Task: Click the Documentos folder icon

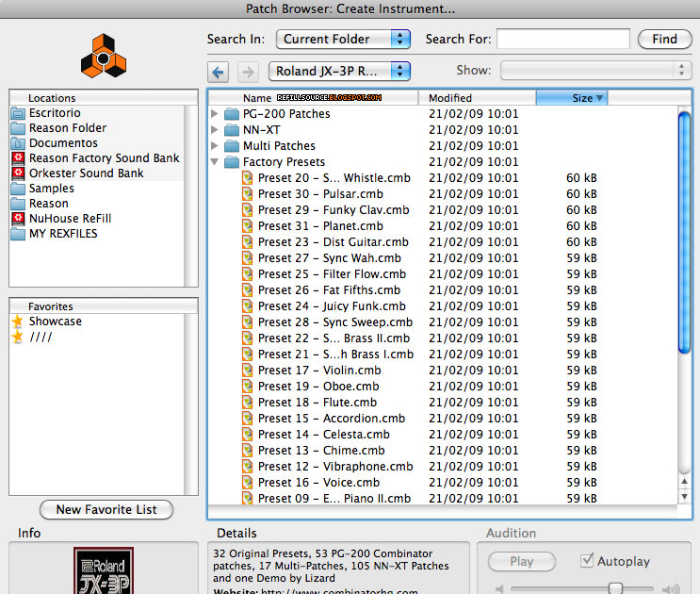Action: point(18,143)
